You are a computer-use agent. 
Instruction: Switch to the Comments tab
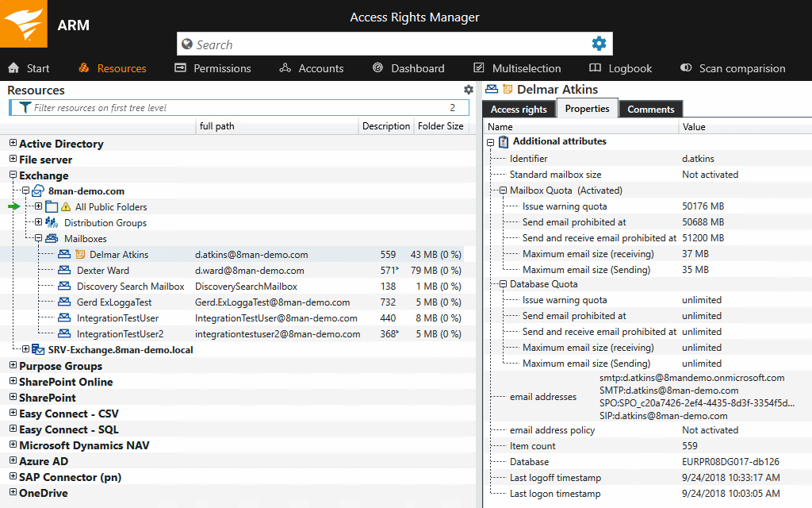[650, 109]
